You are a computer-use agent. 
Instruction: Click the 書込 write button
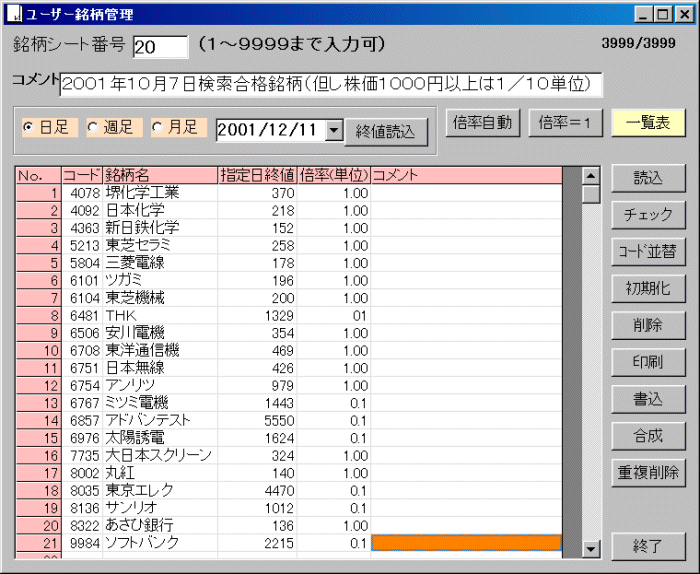[x=648, y=399]
